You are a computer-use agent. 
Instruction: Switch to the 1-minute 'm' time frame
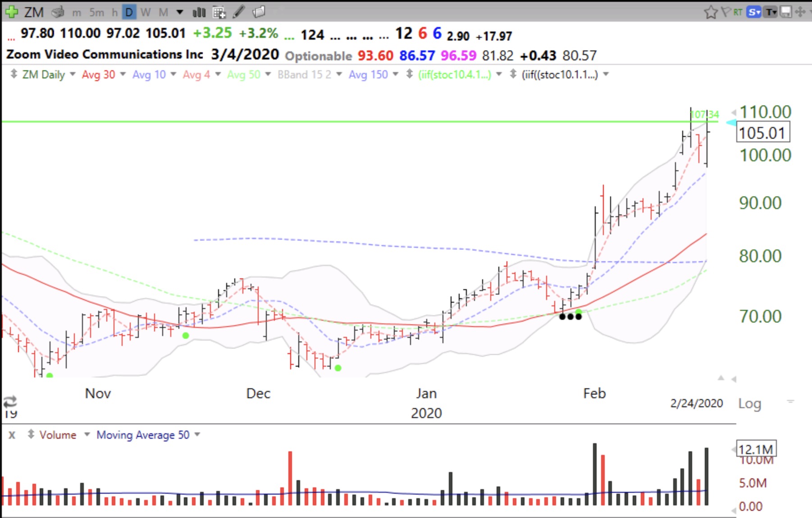pos(77,13)
